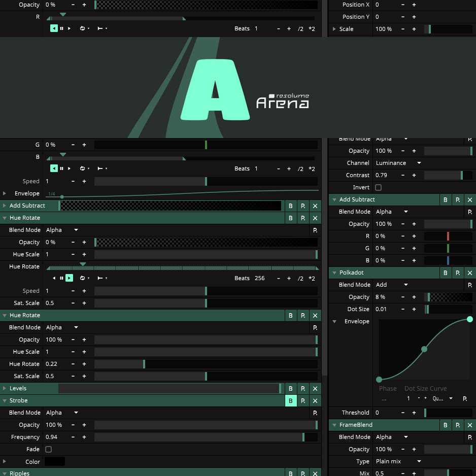Toggle bypass on Levels effect

(291, 389)
